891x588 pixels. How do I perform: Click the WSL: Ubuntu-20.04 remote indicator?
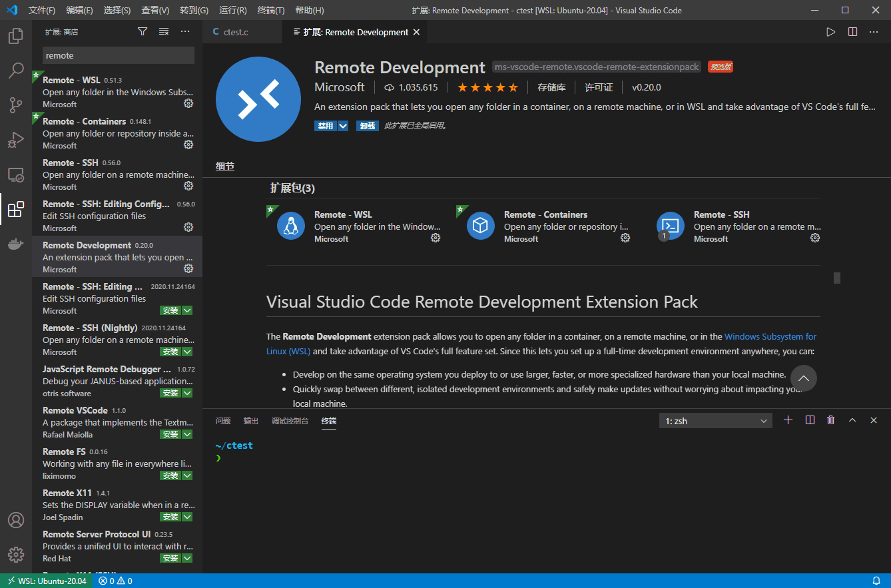(47, 581)
